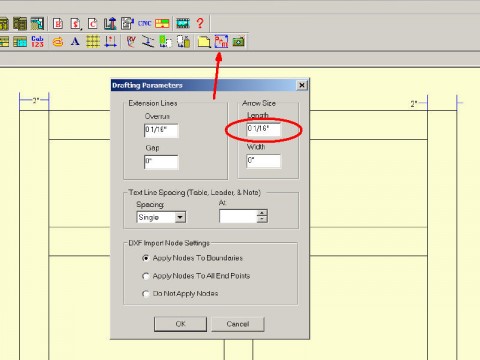
Task: Click the Arrow Size Length input field
Action: click(263, 129)
